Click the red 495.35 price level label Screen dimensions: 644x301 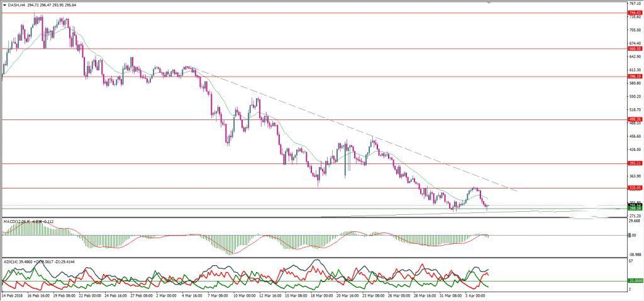click(x=635, y=119)
